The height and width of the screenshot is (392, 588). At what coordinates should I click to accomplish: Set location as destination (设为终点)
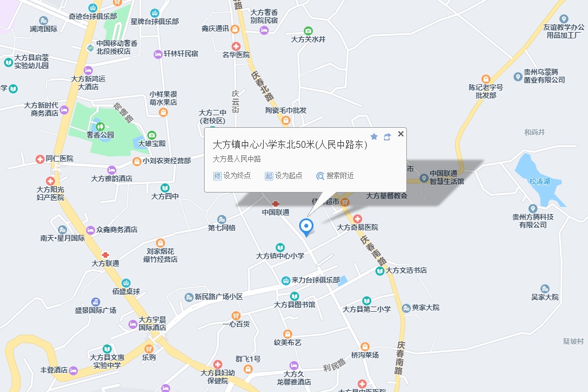tap(232, 175)
